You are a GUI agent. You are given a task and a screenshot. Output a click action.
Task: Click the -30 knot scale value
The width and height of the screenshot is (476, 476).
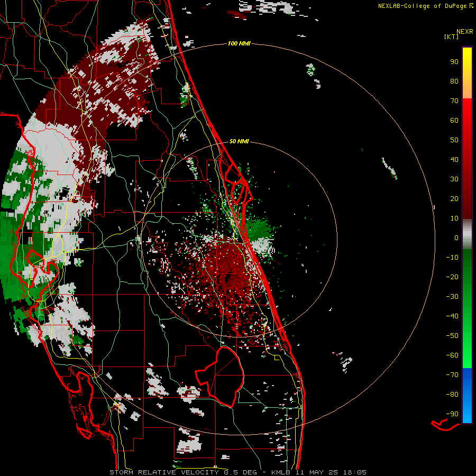click(x=452, y=297)
